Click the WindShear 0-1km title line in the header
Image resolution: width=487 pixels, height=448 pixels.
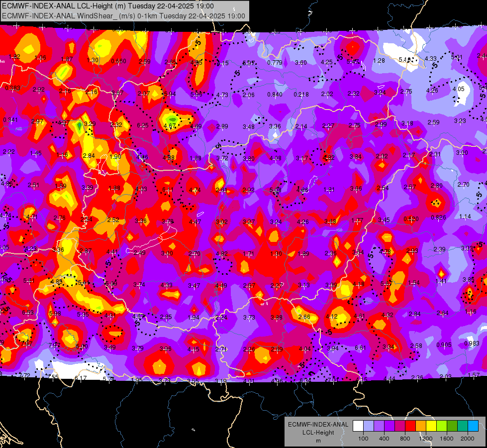[123, 16]
